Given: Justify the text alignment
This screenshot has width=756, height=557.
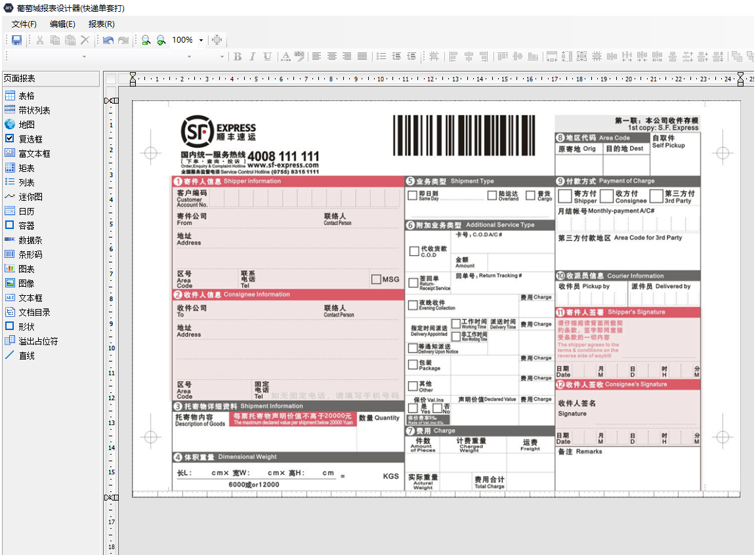Looking at the screenshot, I should 362,56.
